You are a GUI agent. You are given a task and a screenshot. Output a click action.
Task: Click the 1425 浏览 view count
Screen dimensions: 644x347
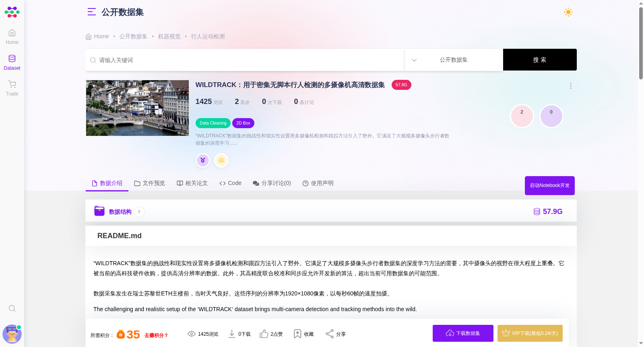[209, 102]
